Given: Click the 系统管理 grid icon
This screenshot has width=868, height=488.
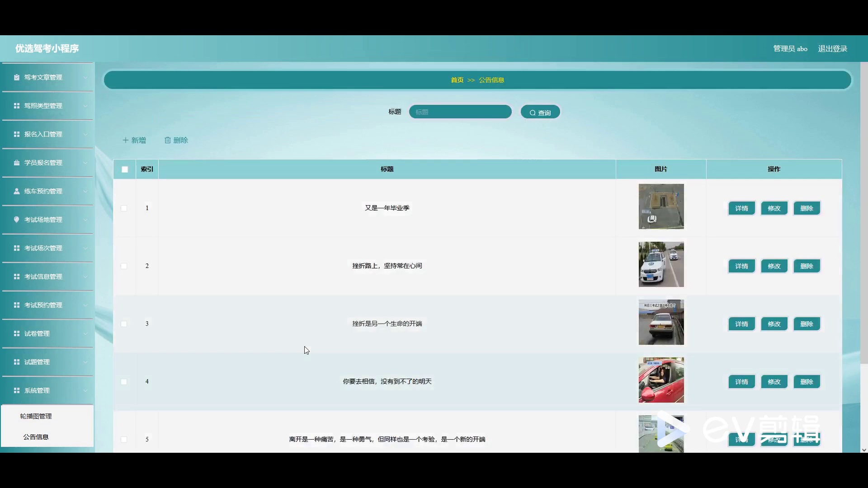Looking at the screenshot, I should pyautogui.click(x=17, y=390).
